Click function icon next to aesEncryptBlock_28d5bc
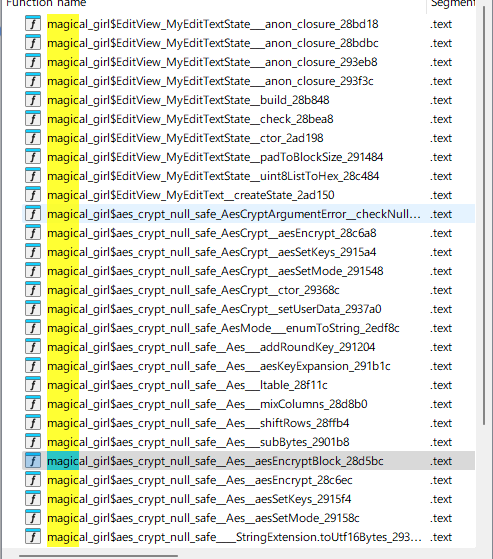Viewport: 493px width, 559px height. [x=33, y=461]
